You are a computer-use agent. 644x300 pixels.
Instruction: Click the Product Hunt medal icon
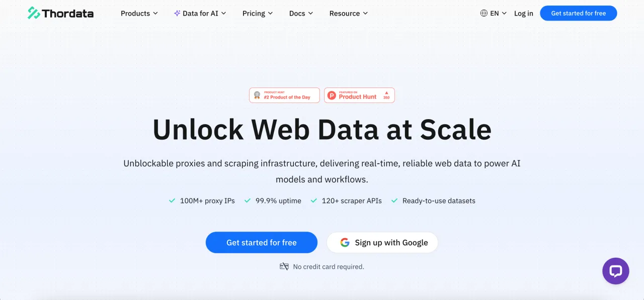click(257, 95)
